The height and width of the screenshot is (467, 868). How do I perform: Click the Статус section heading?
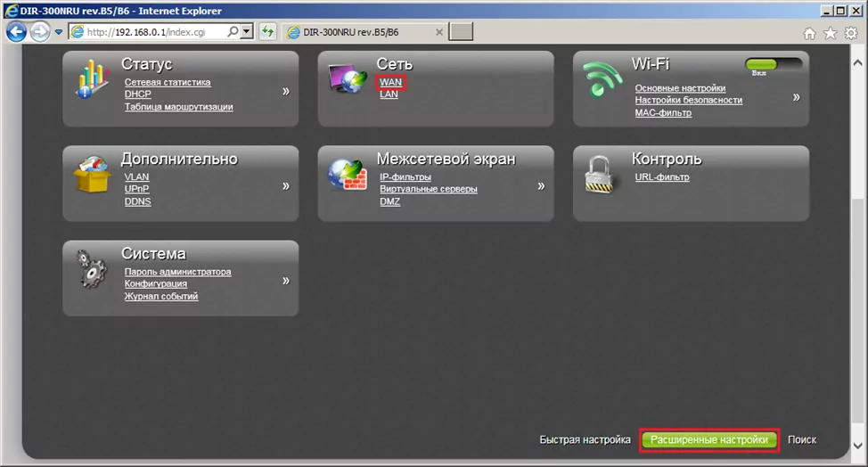[147, 64]
